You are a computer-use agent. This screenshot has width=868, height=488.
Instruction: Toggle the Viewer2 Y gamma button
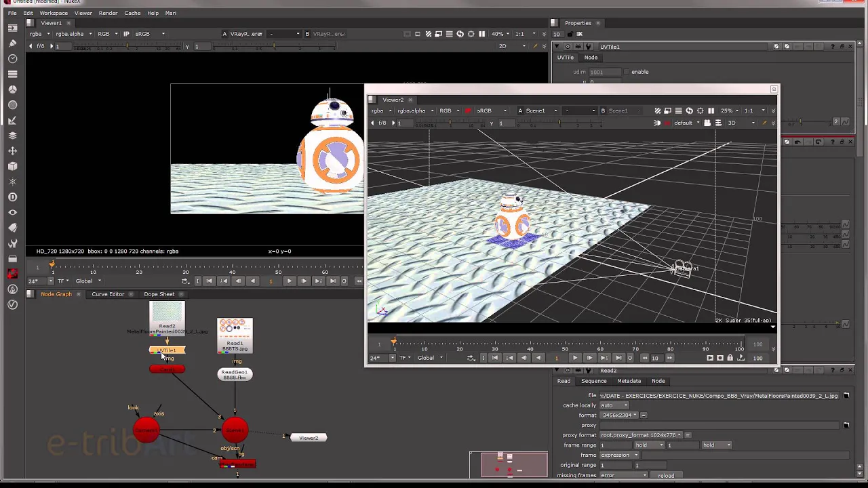[492, 123]
